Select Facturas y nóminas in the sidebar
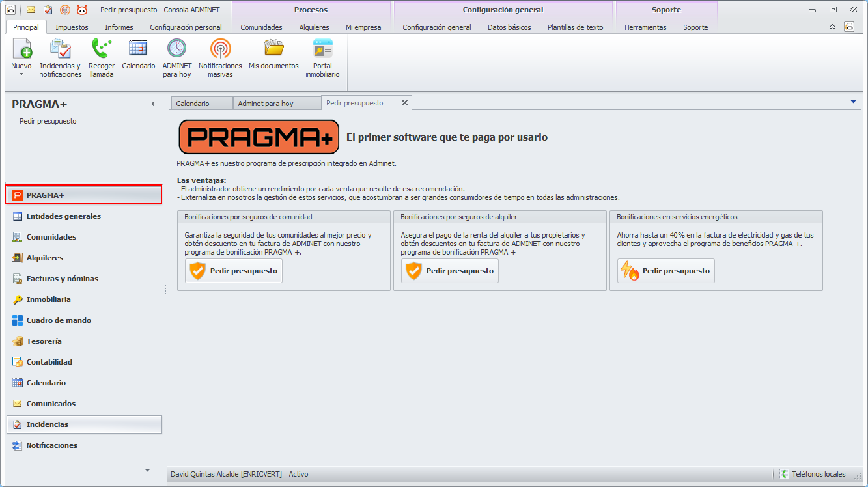The image size is (868, 487). pyautogui.click(x=83, y=279)
